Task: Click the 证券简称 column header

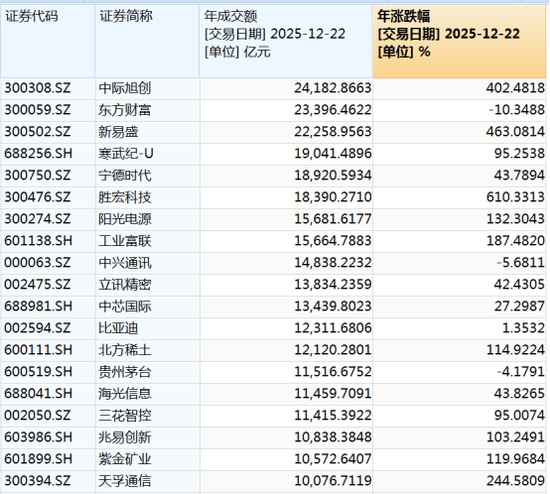Action: pyautogui.click(x=147, y=41)
